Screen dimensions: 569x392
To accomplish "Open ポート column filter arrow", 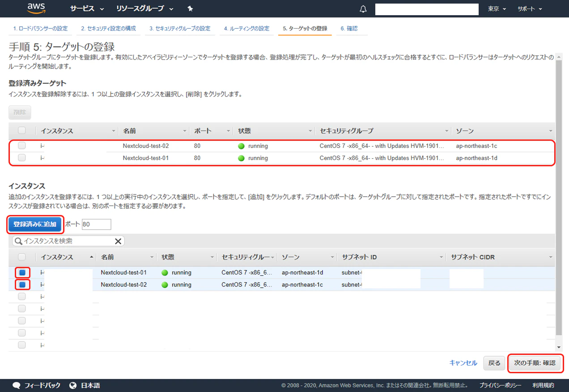I will click(228, 131).
